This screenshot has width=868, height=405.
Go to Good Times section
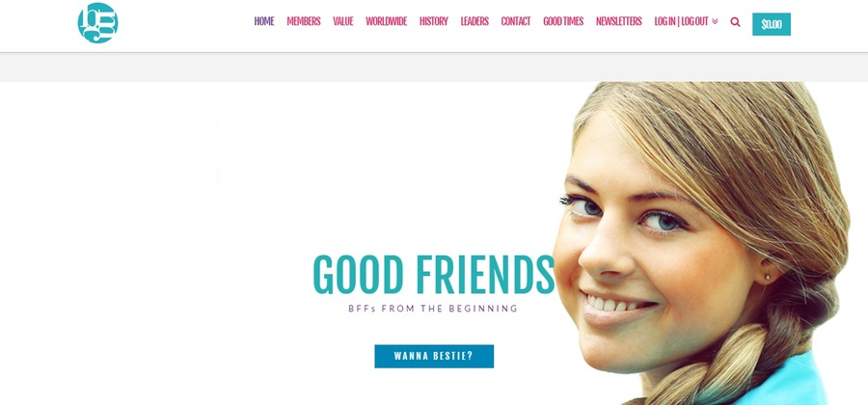click(x=563, y=21)
